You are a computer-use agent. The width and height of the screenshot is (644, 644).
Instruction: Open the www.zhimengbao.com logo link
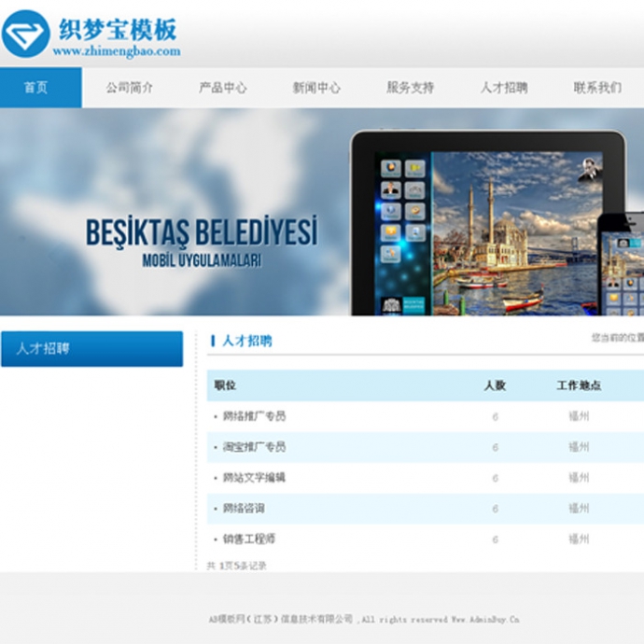click(x=117, y=51)
